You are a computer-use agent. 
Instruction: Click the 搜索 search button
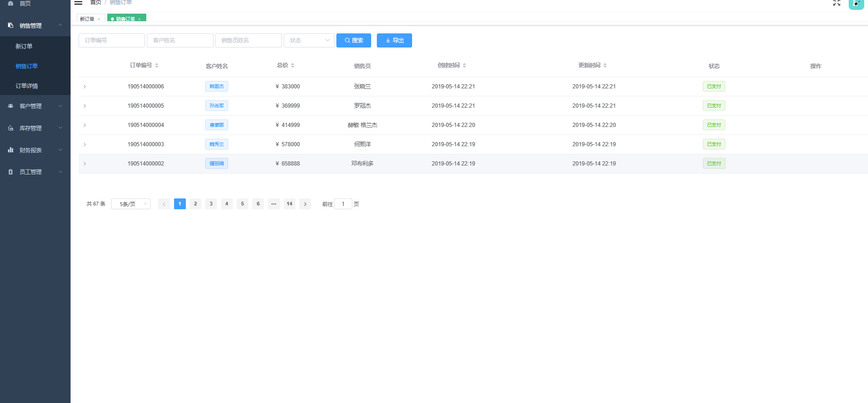(x=354, y=40)
